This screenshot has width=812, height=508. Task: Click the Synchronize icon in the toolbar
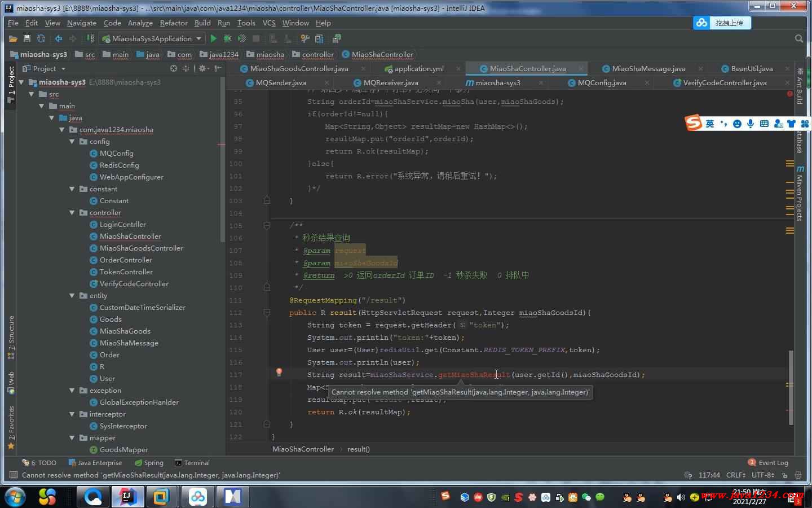41,38
